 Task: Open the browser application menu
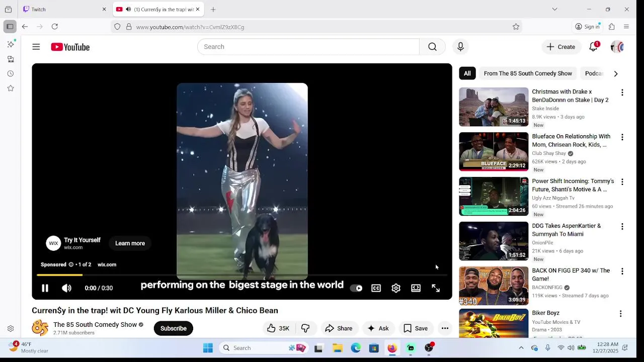coord(626,27)
